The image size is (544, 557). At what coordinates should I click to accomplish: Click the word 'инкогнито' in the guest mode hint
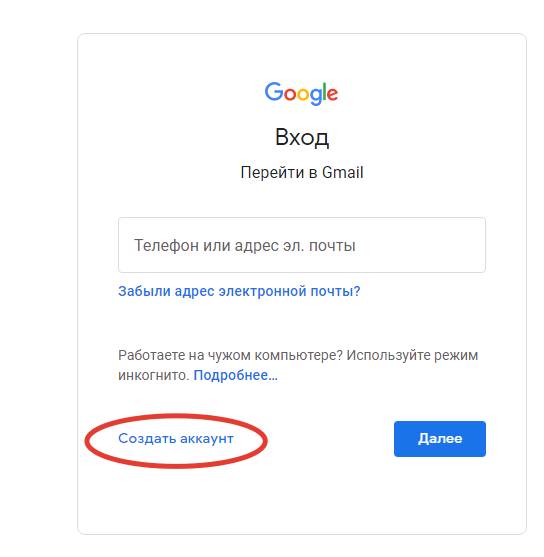153,375
